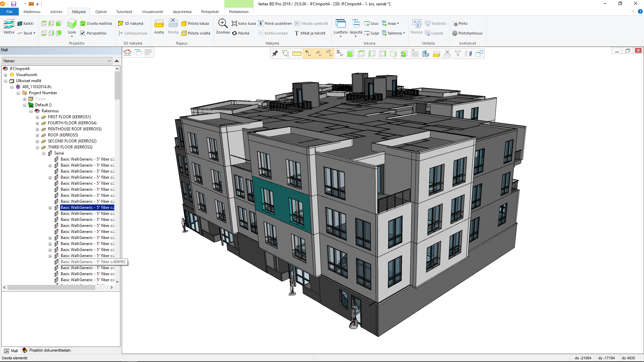Switch to the Optiot ribbon tab
Image resolution: width=644 pixels, height=362 pixels.
coord(101,12)
